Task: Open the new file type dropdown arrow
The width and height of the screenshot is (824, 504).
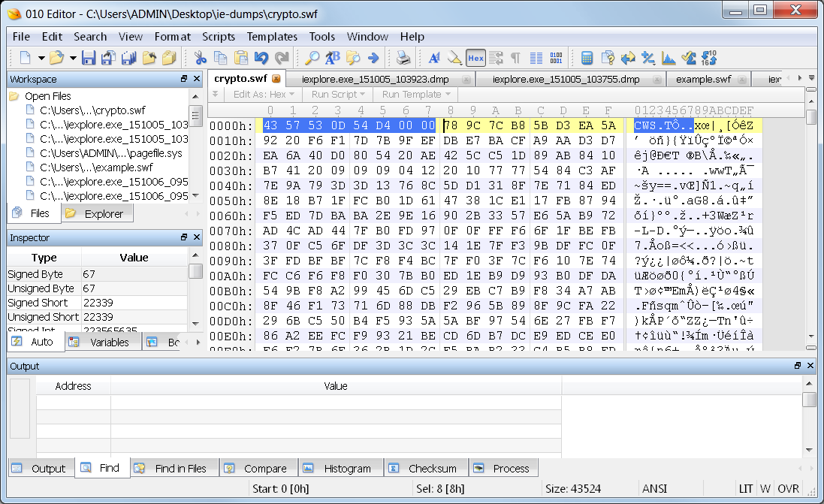Action: [x=41, y=58]
